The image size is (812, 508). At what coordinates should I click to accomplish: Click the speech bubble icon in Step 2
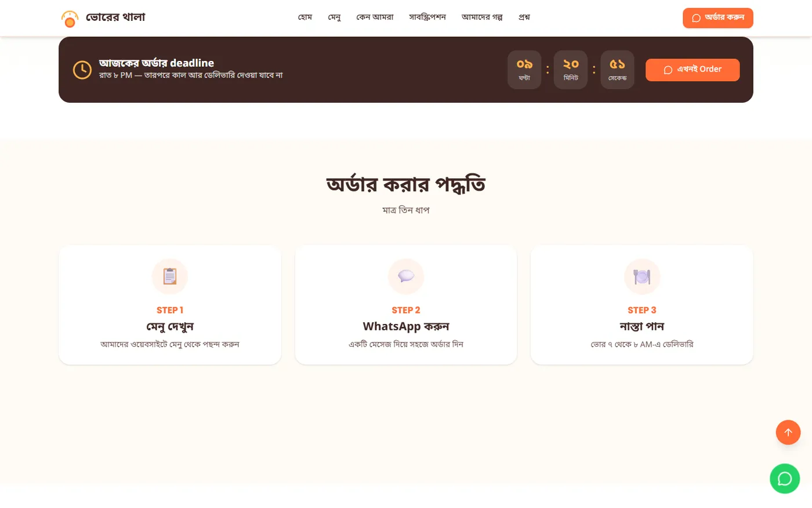click(x=406, y=276)
